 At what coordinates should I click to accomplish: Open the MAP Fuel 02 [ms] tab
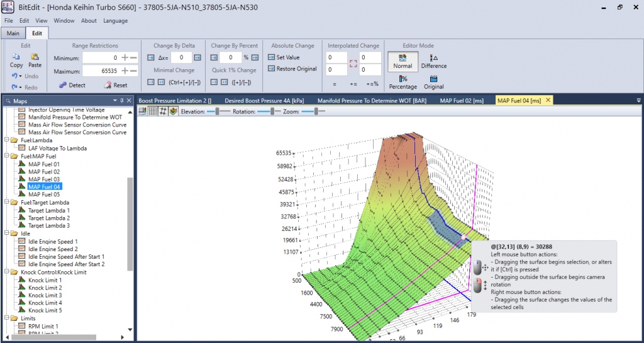(461, 100)
